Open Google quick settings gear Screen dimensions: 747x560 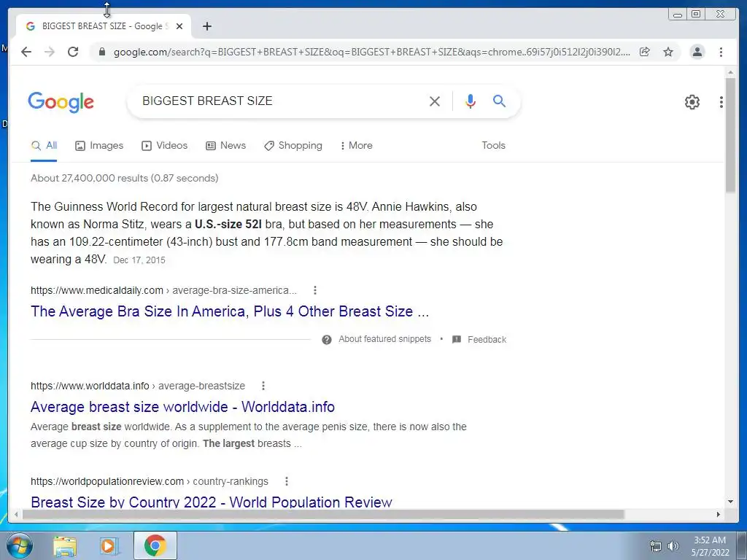[x=692, y=102]
